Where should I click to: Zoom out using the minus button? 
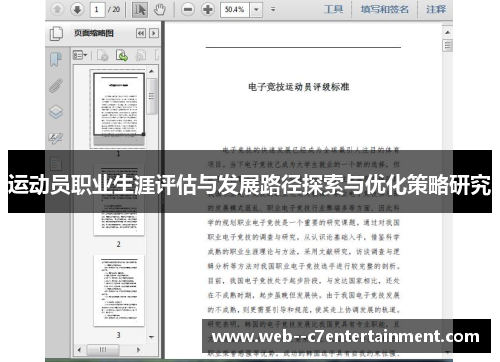click(188, 9)
